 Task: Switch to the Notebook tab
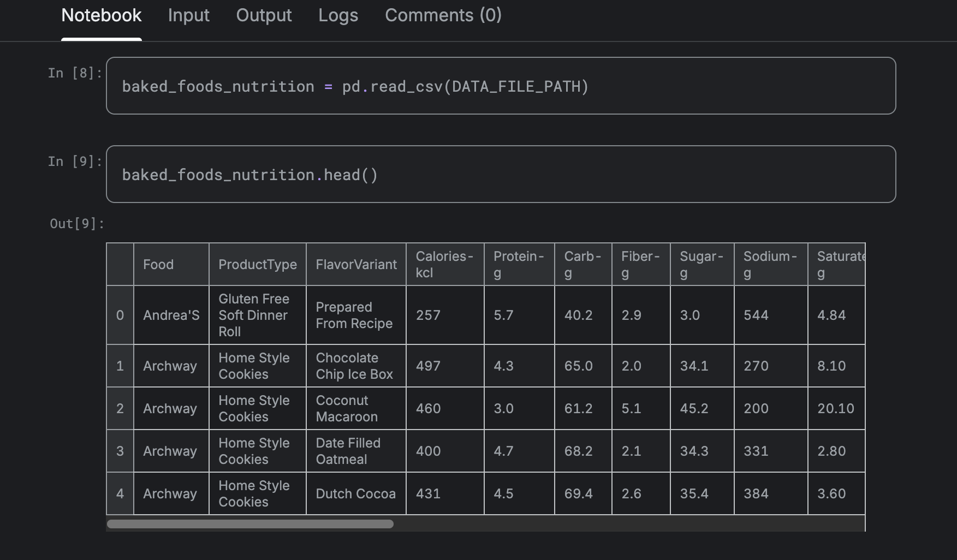pos(102,15)
